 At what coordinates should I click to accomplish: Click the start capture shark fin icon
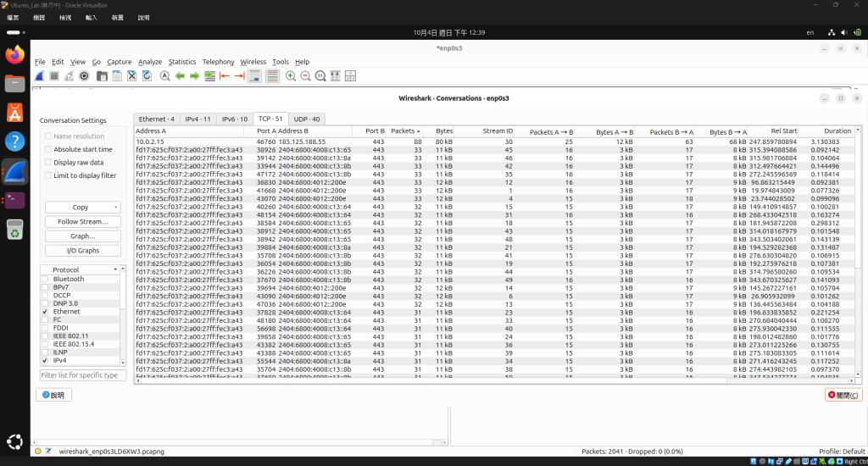click(x=39, y=75)
